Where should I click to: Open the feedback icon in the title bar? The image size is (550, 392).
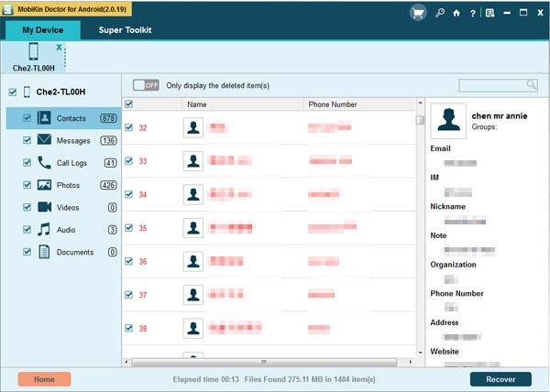(490, 14)
